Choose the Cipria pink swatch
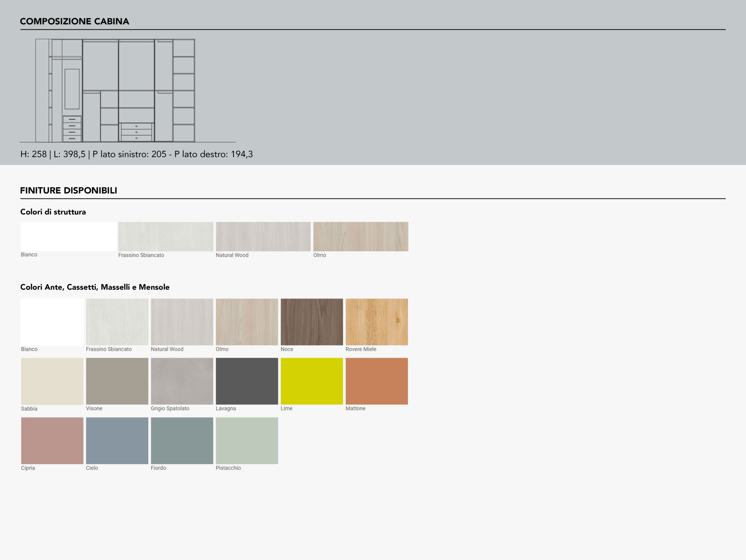This screenshot has width=746, height=560. [52, 440]
